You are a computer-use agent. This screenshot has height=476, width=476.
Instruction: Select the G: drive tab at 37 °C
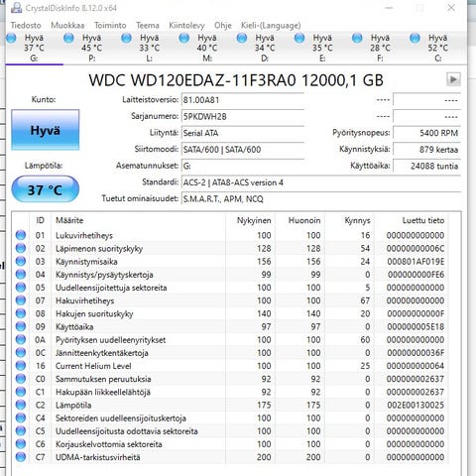click(34, 48)
